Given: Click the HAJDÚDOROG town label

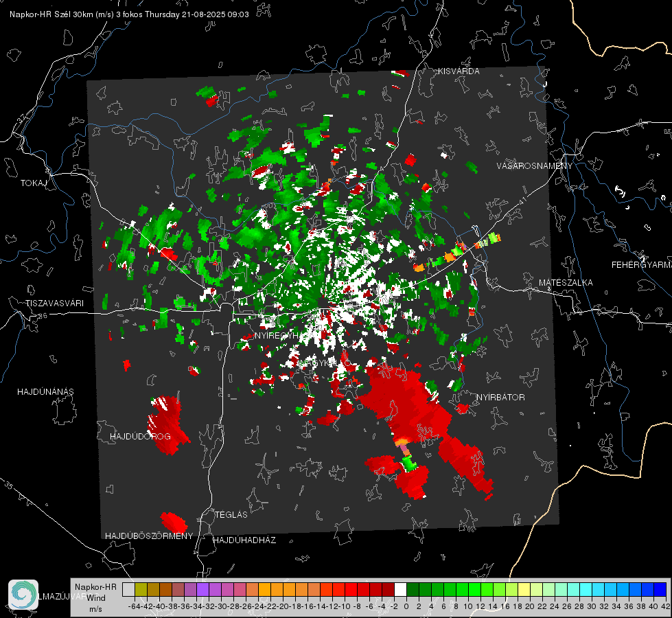Looking at the screenshot, I should [x=140, y=436].
